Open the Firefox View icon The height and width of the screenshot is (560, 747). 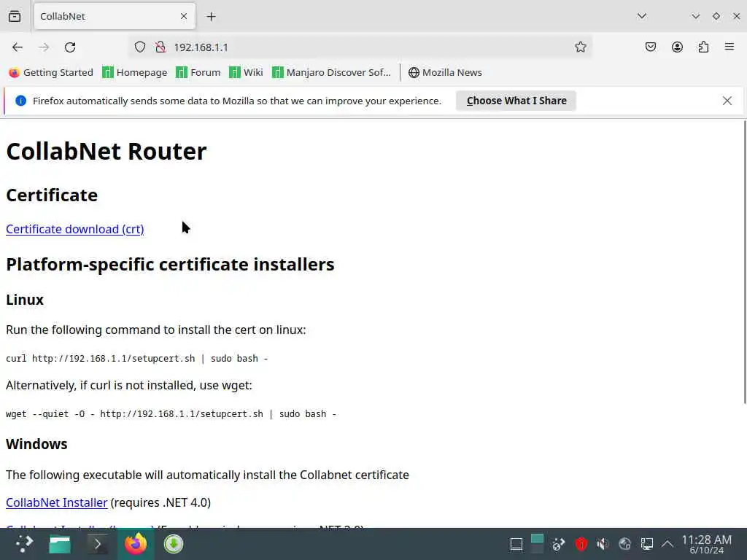point(15,16)
